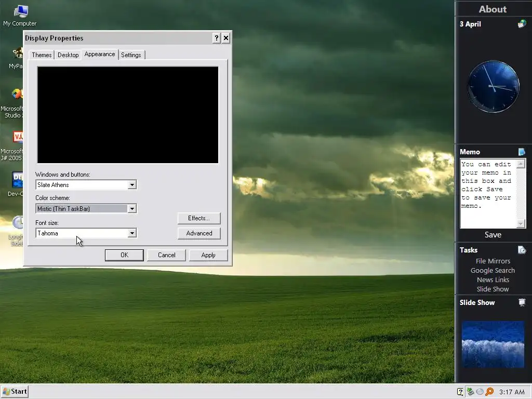This screenshot has width=532, height=399.
Task: Open the About header in sidebar
Action: pyautogui.click(x=493, y=9)
